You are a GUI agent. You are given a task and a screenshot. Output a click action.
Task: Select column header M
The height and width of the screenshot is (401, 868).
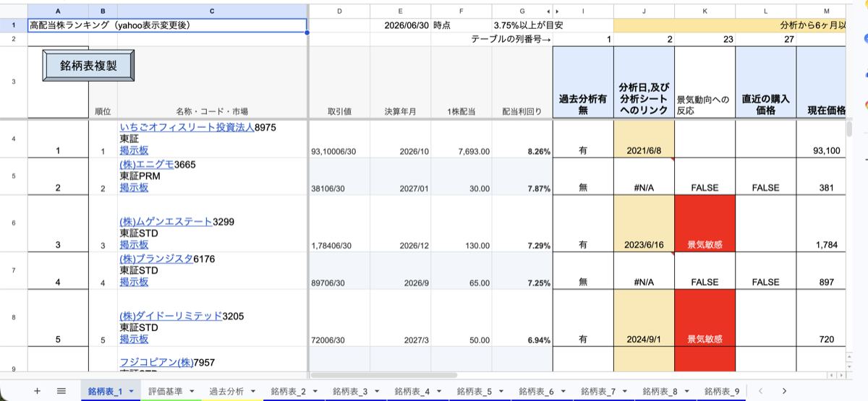(826, 11)
